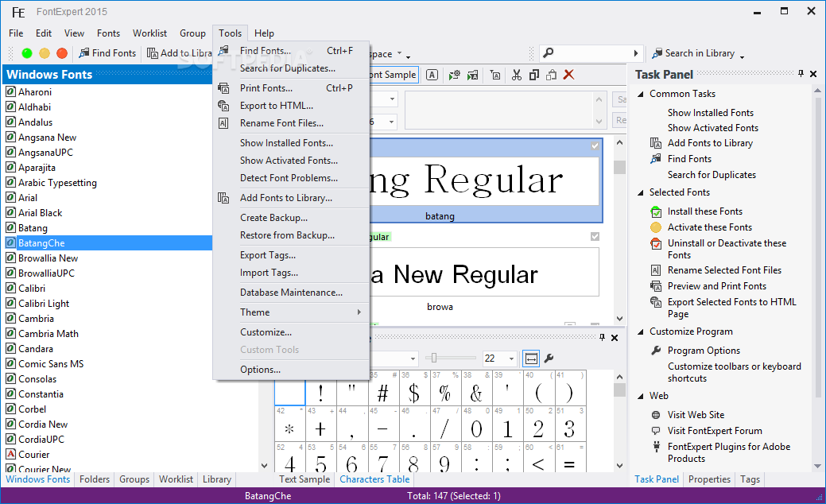
Task: Collapse the Selected Fonts section
Action: [641, 192]
